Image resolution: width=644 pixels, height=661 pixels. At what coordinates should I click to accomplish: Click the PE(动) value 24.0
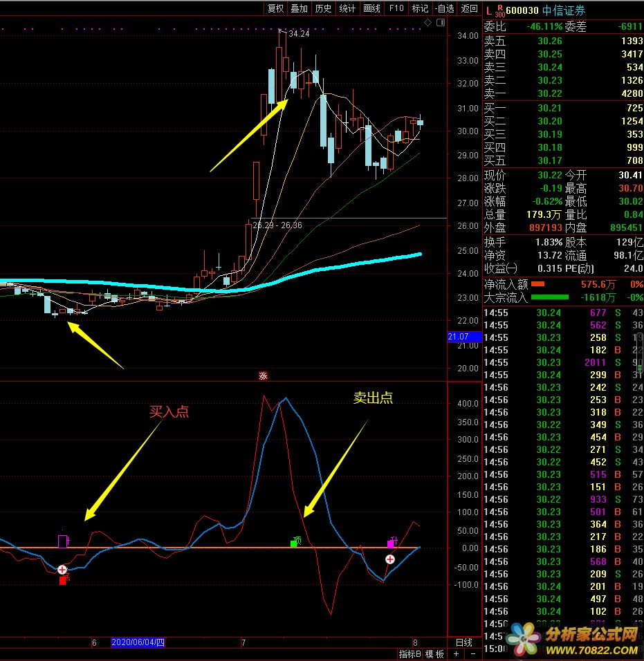point(634,268)
